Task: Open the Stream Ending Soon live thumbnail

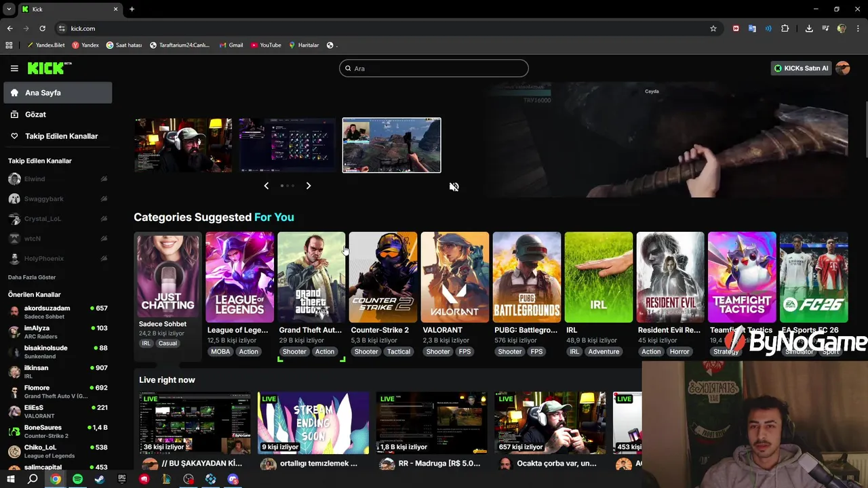Action: click(x=313, y=423)
